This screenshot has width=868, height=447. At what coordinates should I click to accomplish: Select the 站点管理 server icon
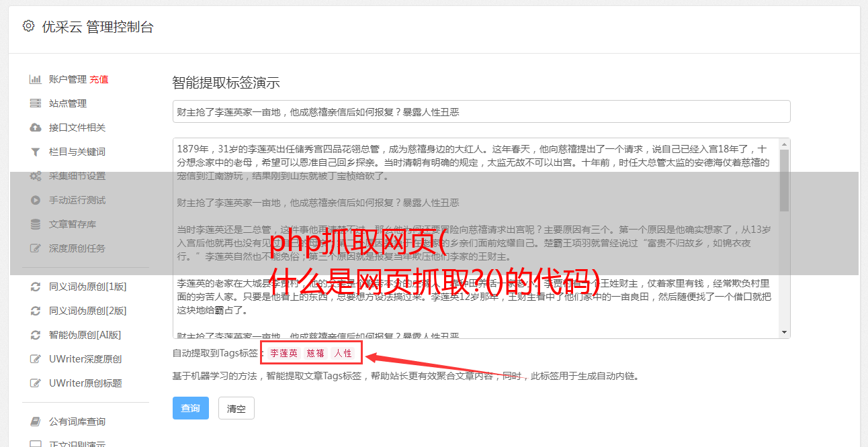36,103
